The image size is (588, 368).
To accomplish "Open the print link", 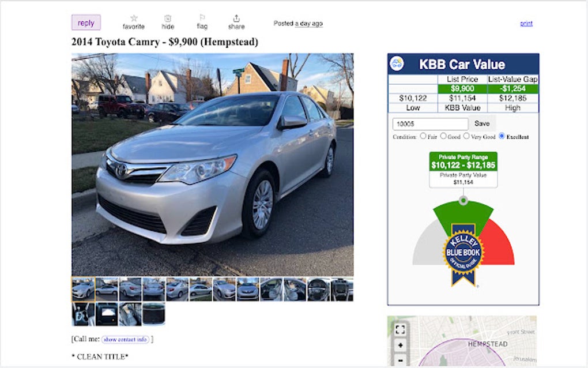I will pos(526,23).
